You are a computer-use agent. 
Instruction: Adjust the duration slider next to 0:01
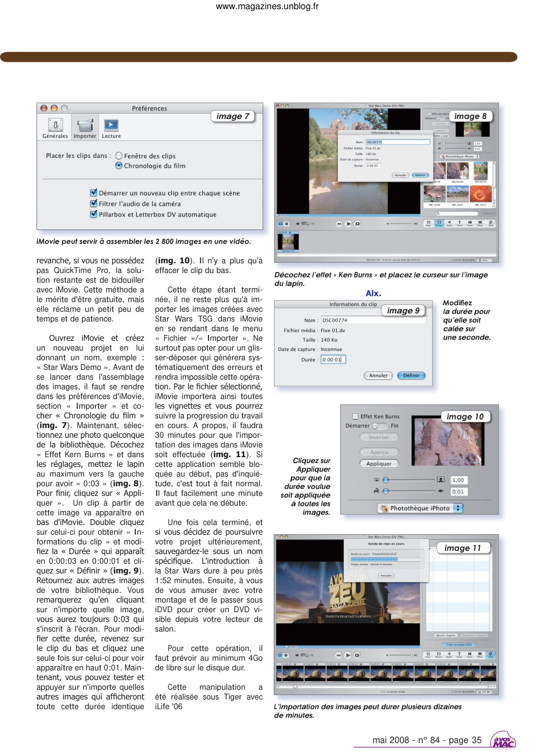408,491
